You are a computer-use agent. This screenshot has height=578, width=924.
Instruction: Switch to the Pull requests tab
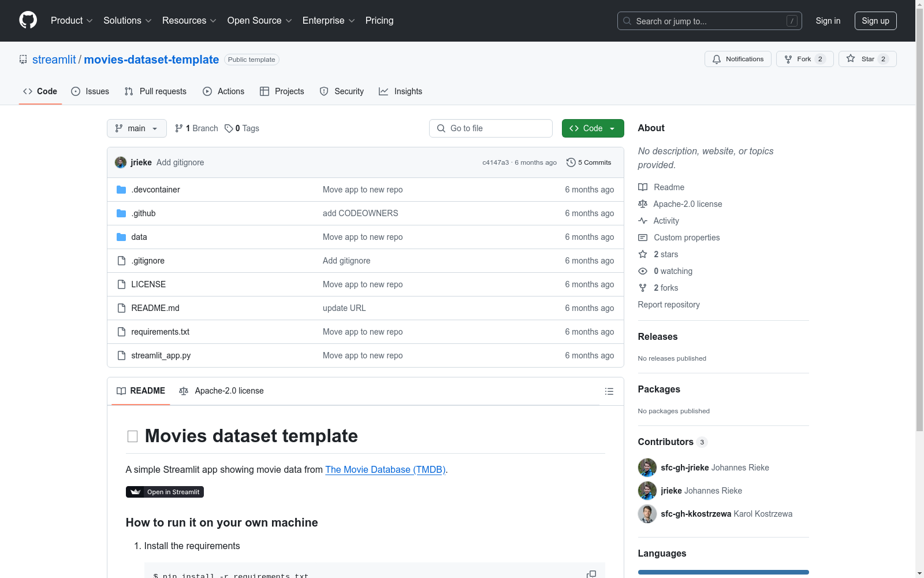point(155,91)
